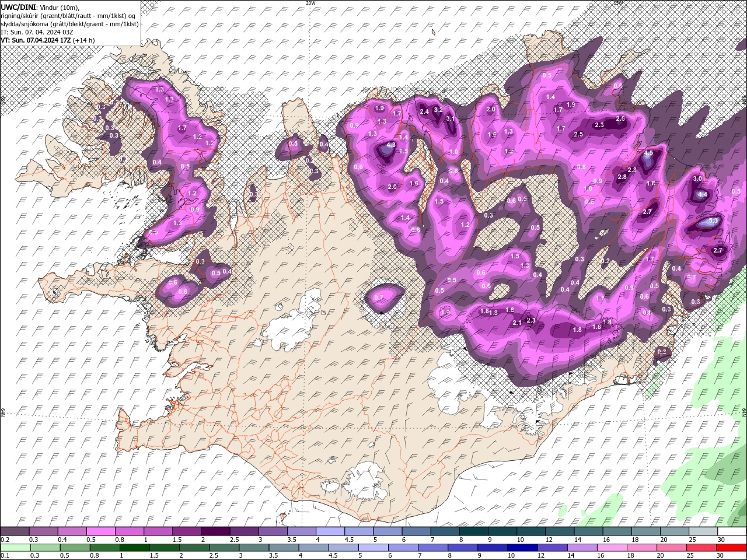Viewport: 747px width, 560px height.
Task: Click the 'Vindur (10m)' header text
Action: (x=60, y=6)
